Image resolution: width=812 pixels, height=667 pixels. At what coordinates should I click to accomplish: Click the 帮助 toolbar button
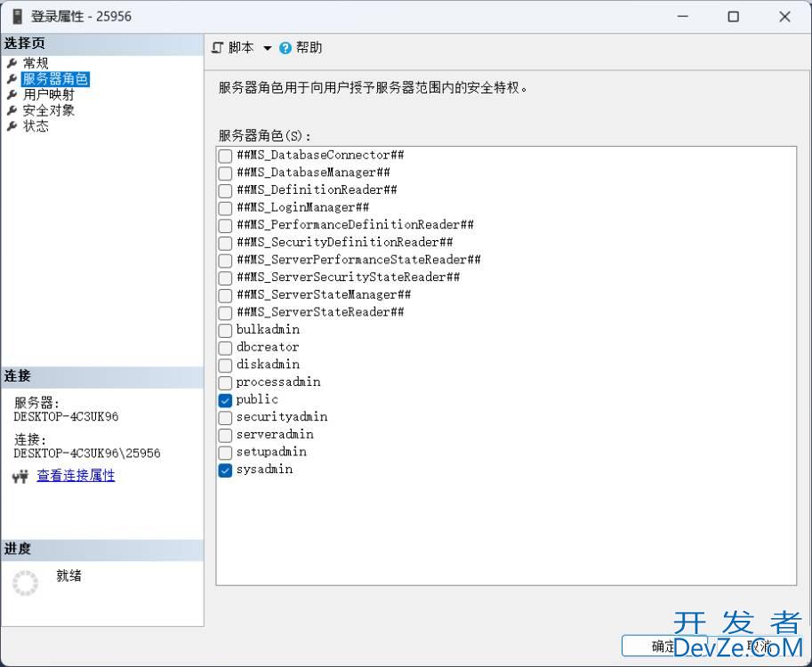tap(301, 48)
